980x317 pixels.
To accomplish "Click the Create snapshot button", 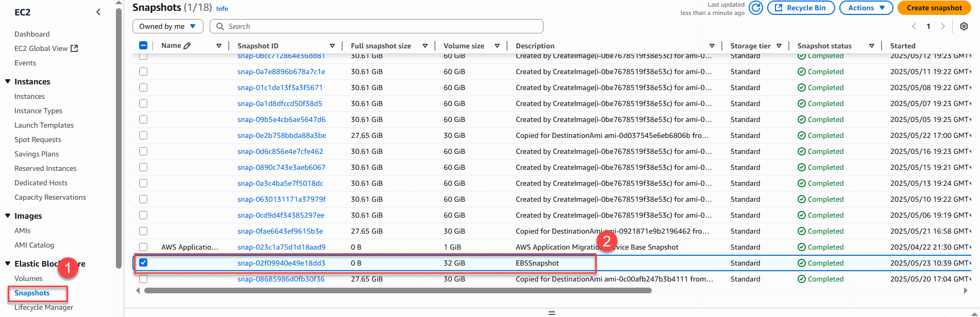I will tap(934, 8).
